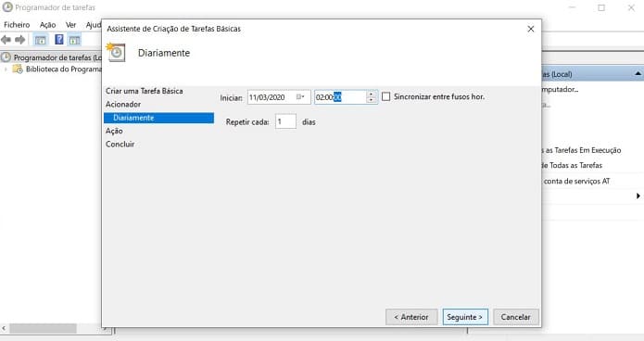Image resolution: width=644 pixels, height=341 pixels.
Task: Click the Tarefas Em Execução action link
Action: click(583, 150)
